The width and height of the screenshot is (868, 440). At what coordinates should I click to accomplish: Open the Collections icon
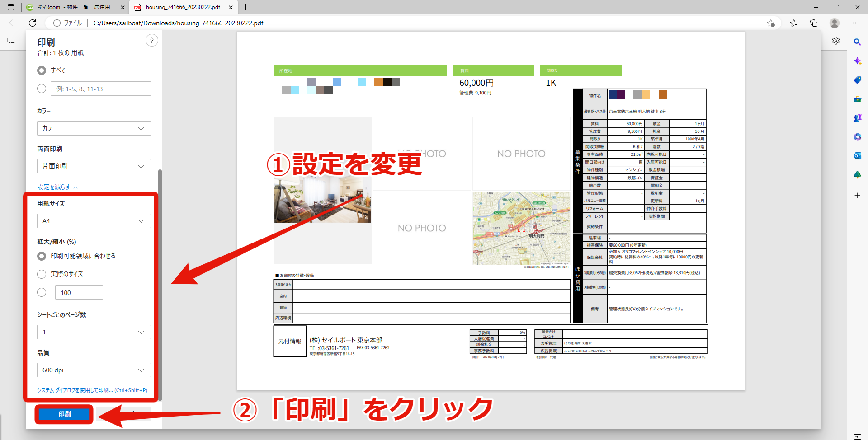click(814, 23)
